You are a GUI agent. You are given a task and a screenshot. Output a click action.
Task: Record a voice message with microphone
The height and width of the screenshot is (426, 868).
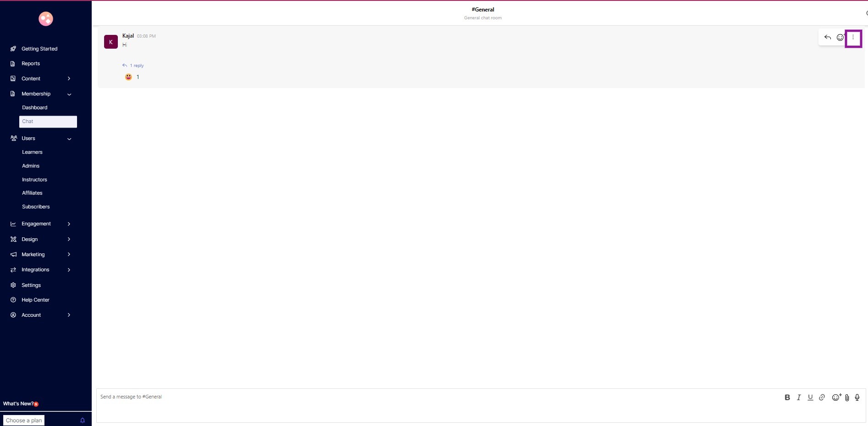(x=857, y=398)
